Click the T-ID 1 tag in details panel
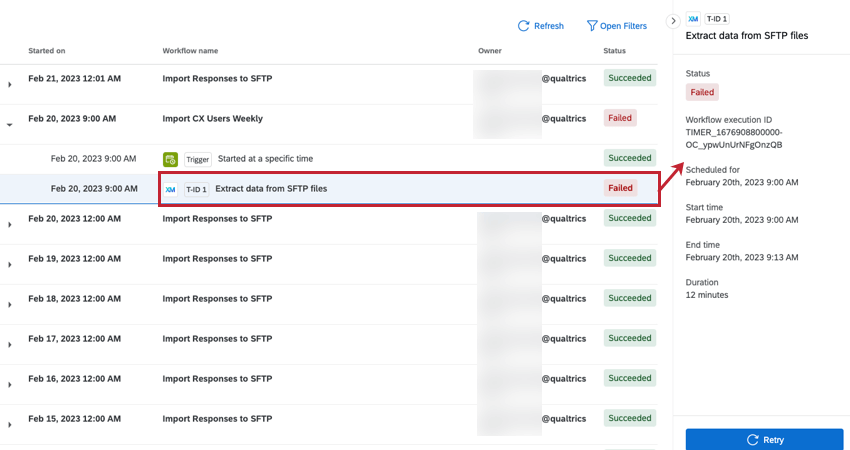 click(717, 19)
